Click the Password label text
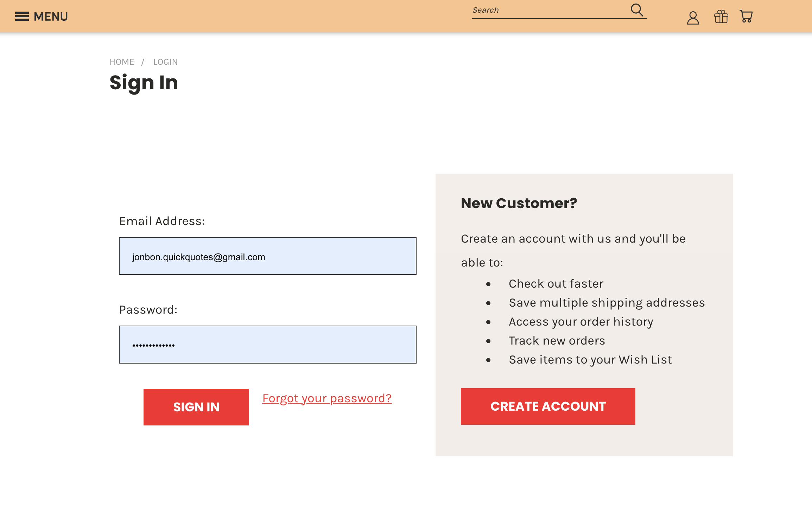This screenshot has height=526, width=812. (x=148, y=310)
